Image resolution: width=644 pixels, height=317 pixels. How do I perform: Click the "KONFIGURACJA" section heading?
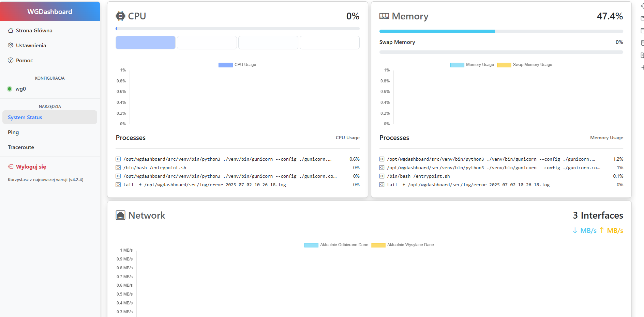point(50,78)
